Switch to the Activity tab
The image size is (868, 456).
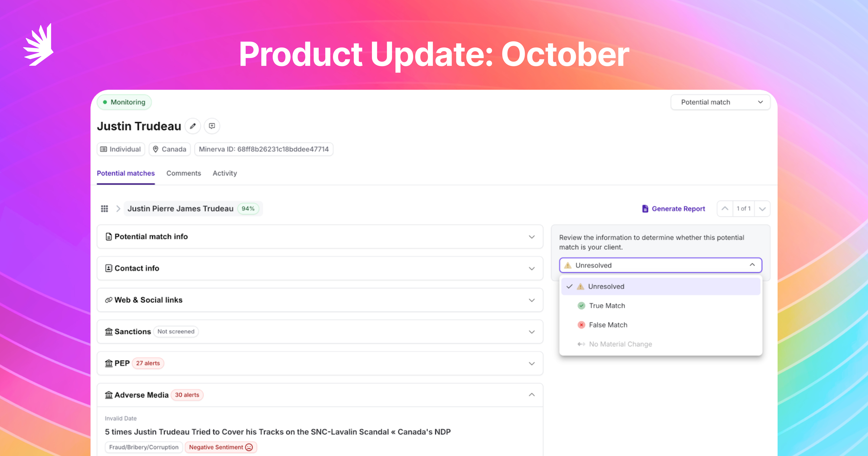[225, 173]
